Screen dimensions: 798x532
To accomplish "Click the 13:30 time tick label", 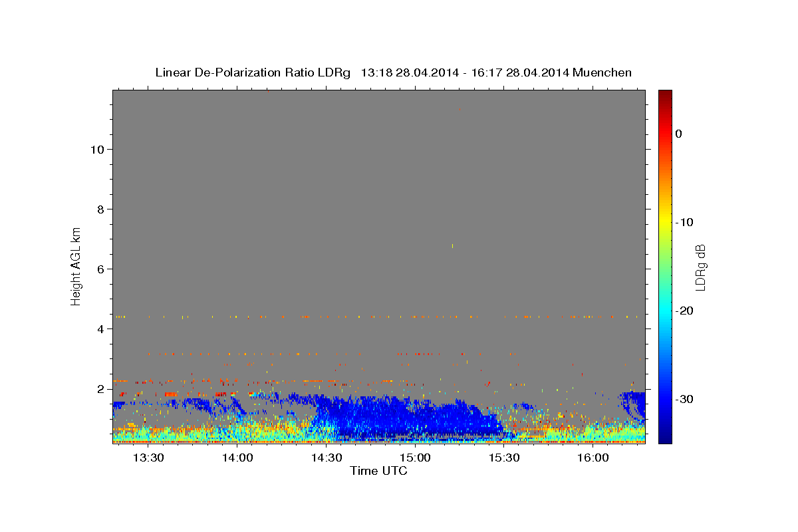I will click(x=148, y=458).
